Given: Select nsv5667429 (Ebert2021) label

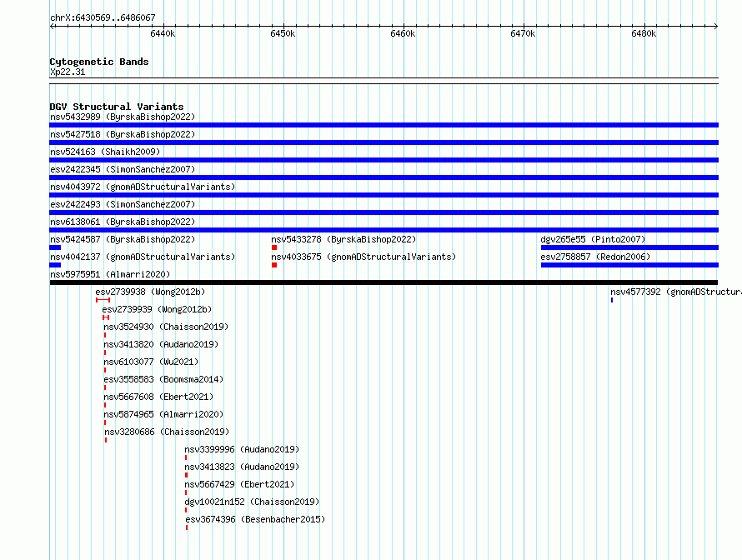Looking at the screenshot, I should point(239,484).
